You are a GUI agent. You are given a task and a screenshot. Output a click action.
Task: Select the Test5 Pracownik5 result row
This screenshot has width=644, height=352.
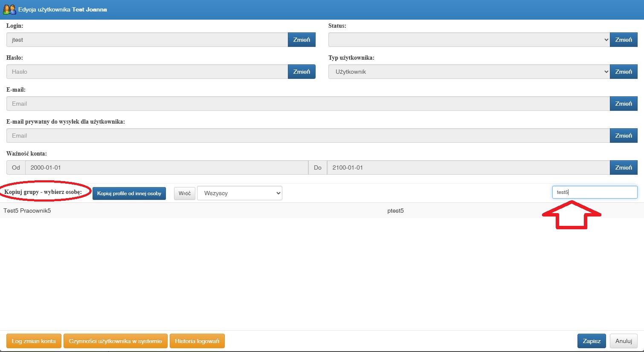pos(322,211)
